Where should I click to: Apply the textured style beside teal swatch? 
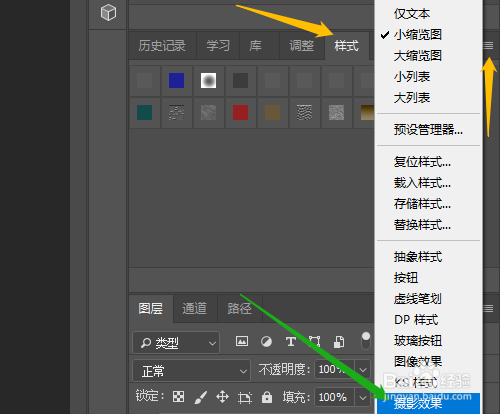177,112
